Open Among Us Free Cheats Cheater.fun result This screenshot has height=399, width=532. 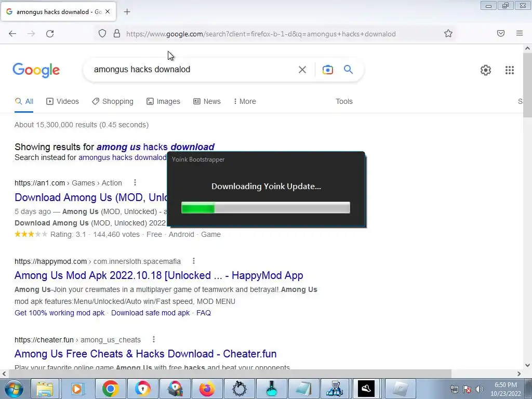tap(145, 354)
